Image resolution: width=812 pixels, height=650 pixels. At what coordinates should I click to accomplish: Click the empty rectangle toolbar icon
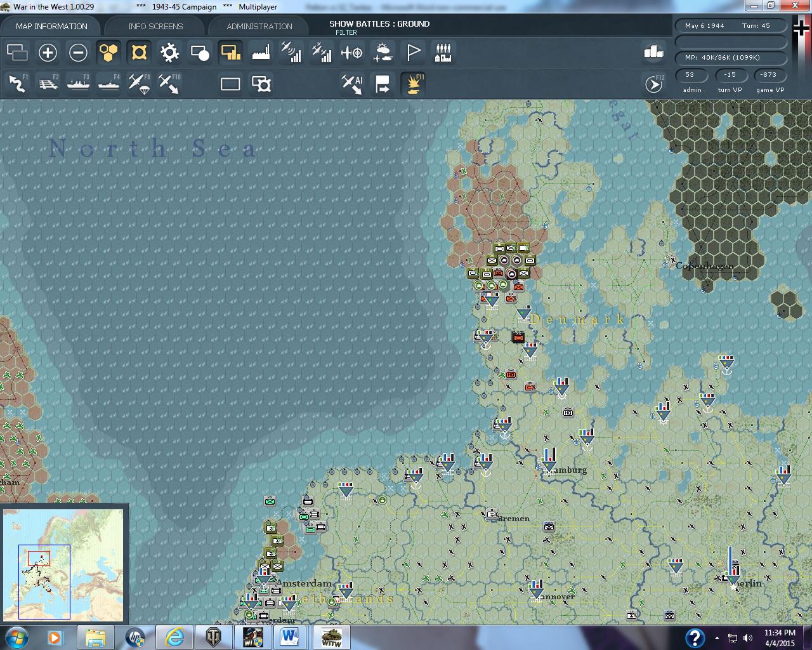230,84
